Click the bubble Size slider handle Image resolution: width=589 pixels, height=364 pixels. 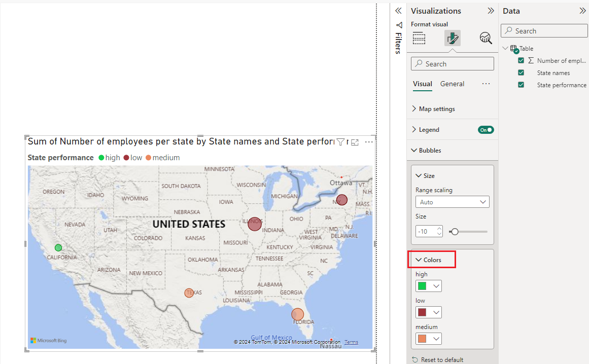pos(455,232)
